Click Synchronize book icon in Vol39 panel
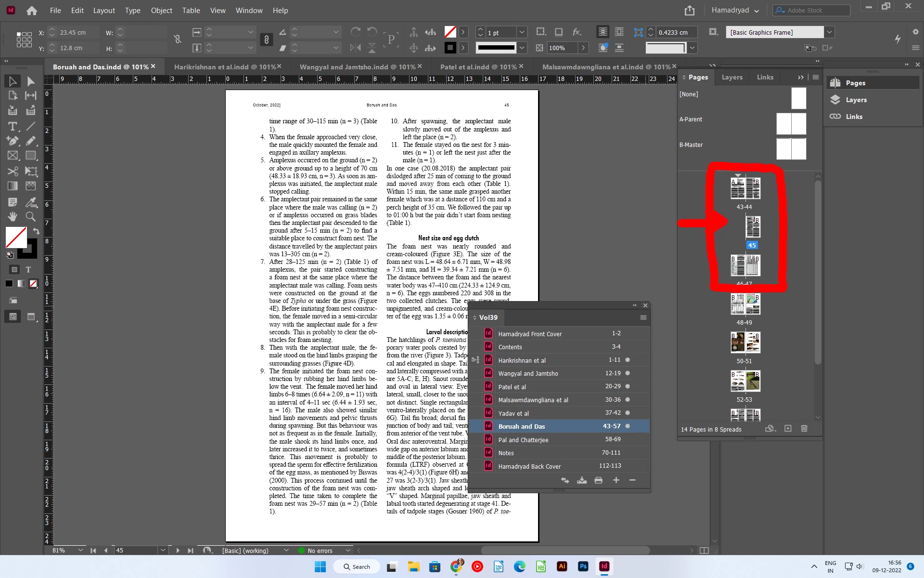Viewport: 924px width, 578px height. tap(565, 480)
